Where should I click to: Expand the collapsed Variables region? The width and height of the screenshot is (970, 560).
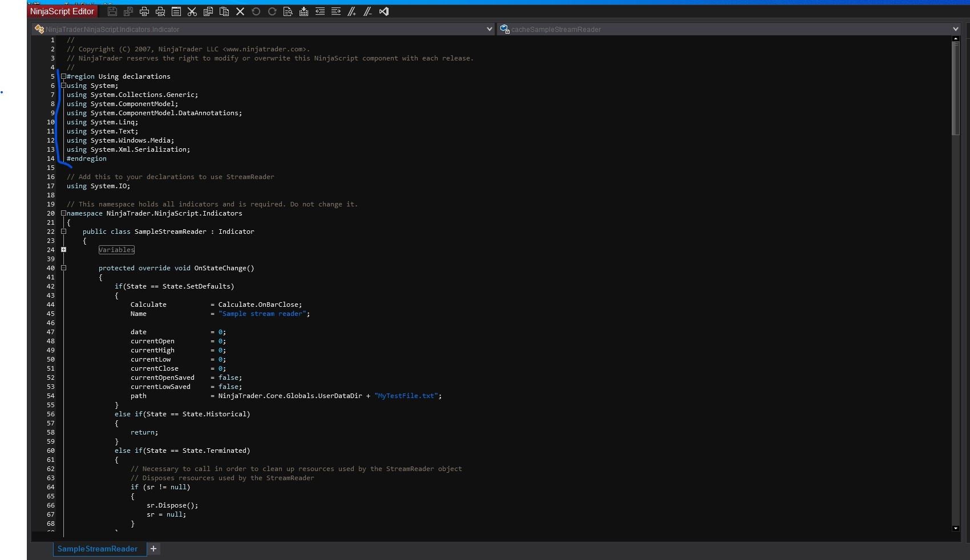(x=63, y=250)
